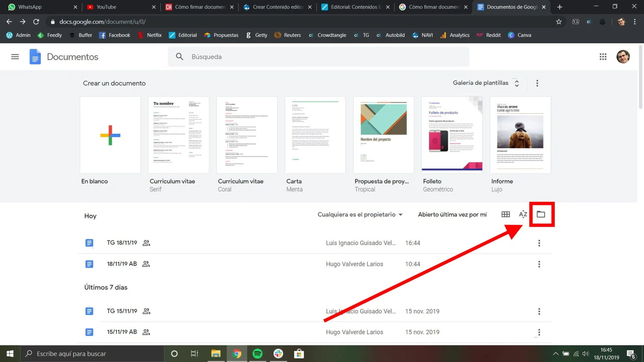Screen dimensions: 644x362
Task: Show hidden system tray icons
Action: click(x=555, y=354)
